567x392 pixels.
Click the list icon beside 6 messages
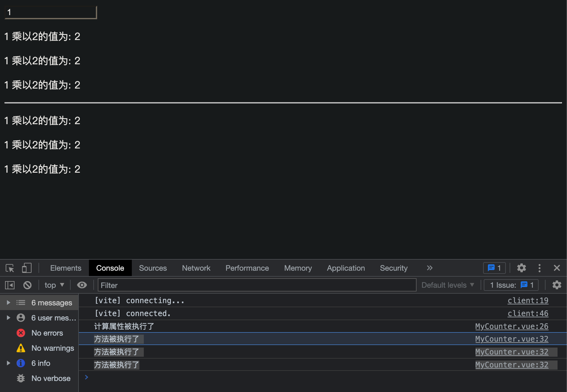pos(21,303)
